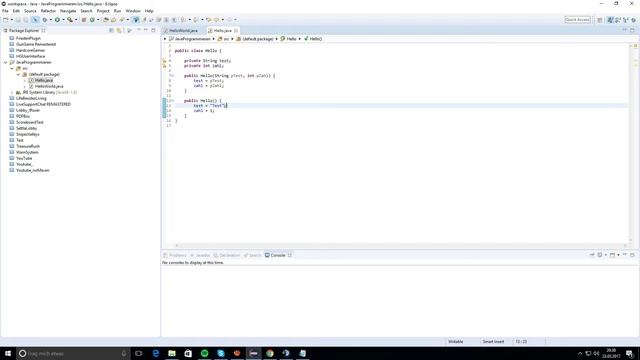Select the ScoreboardTest project
Viewport: 640px width, 360px height.
29,122
